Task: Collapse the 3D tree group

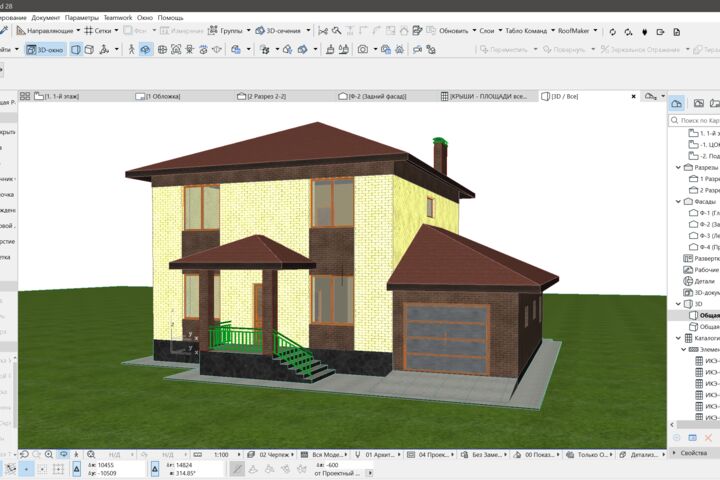Action: (x=678, y=304)
